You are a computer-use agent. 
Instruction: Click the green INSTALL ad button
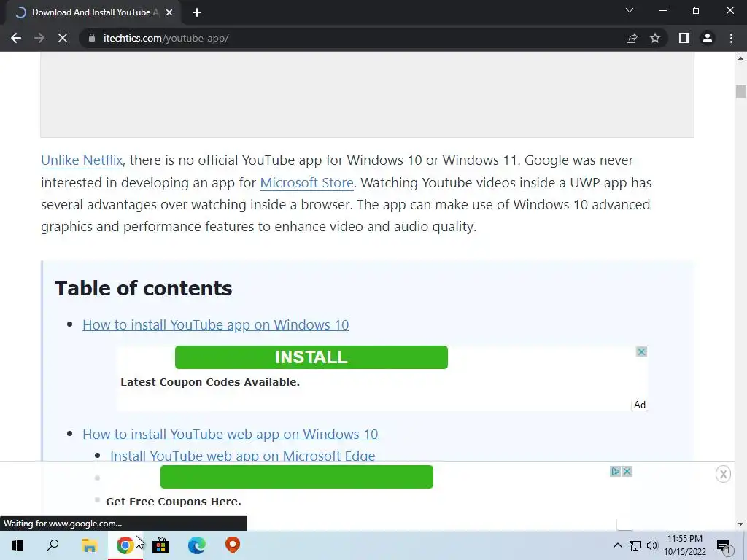[311, 357]
